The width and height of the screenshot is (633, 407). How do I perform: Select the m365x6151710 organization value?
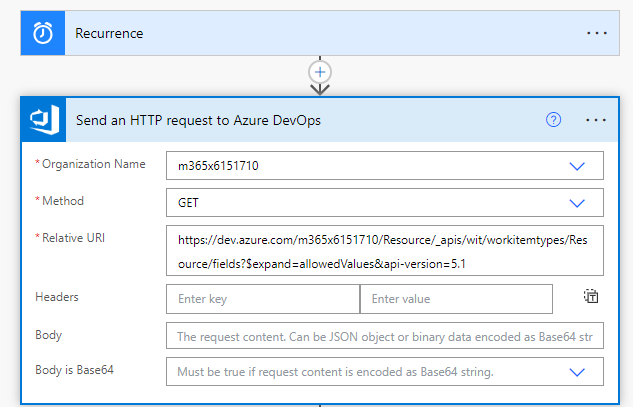click(x=220, y=166)
